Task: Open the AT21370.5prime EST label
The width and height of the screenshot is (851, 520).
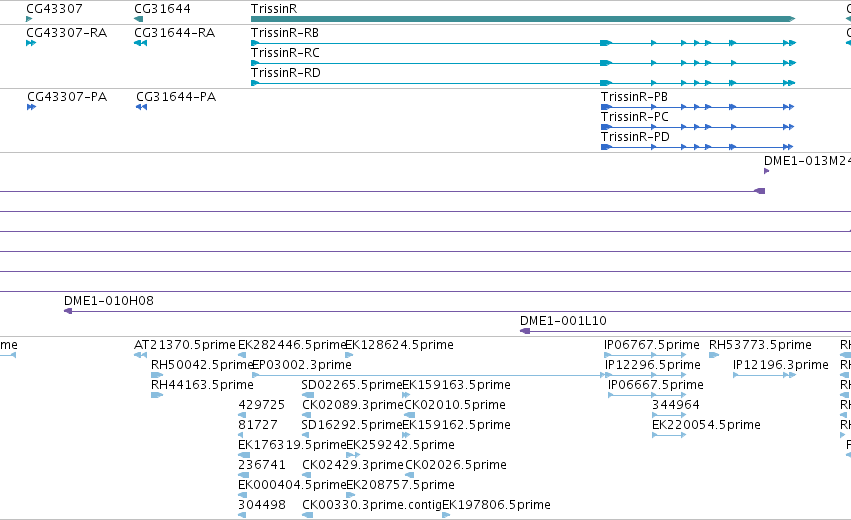Action: (185, 345)
